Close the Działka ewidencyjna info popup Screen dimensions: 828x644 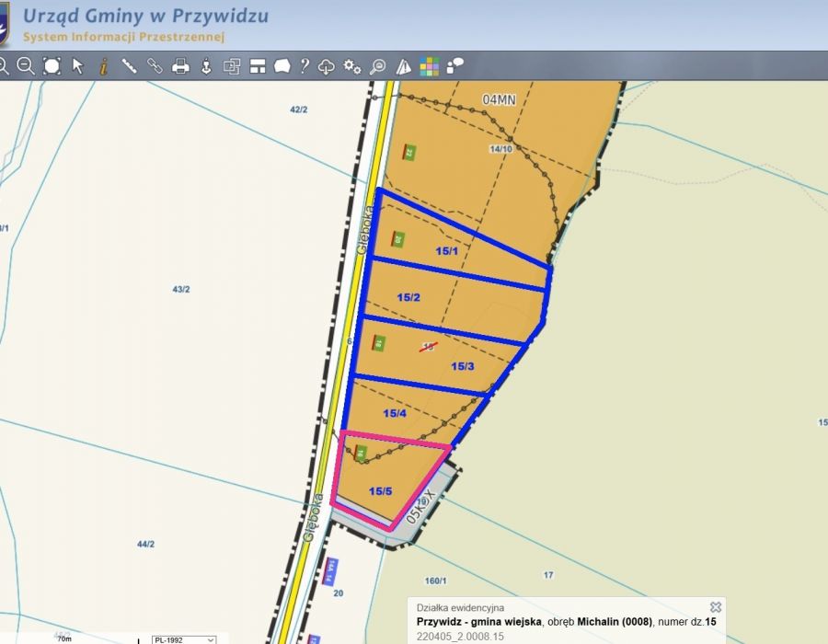coord(716,607)
